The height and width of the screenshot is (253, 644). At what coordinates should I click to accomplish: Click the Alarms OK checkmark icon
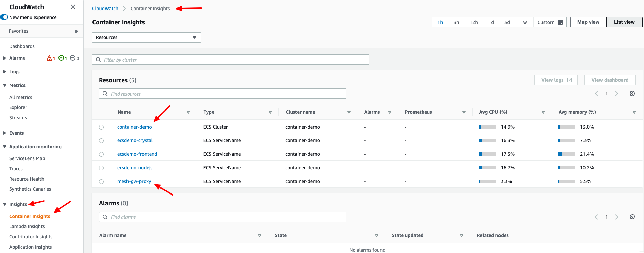[x=61, y=58]
